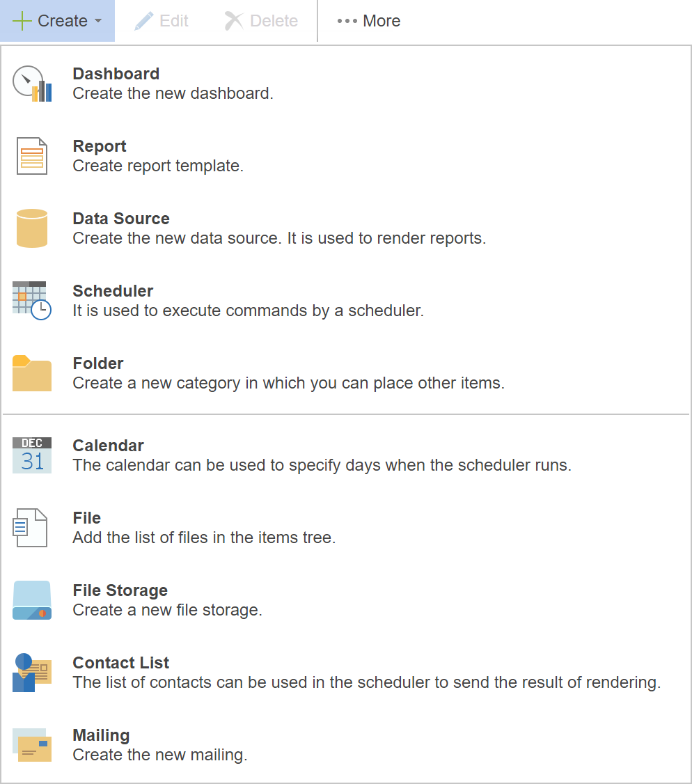Click the Report template document icon
The width and height of the screenshot is (692, 784).
pos(32,157)
